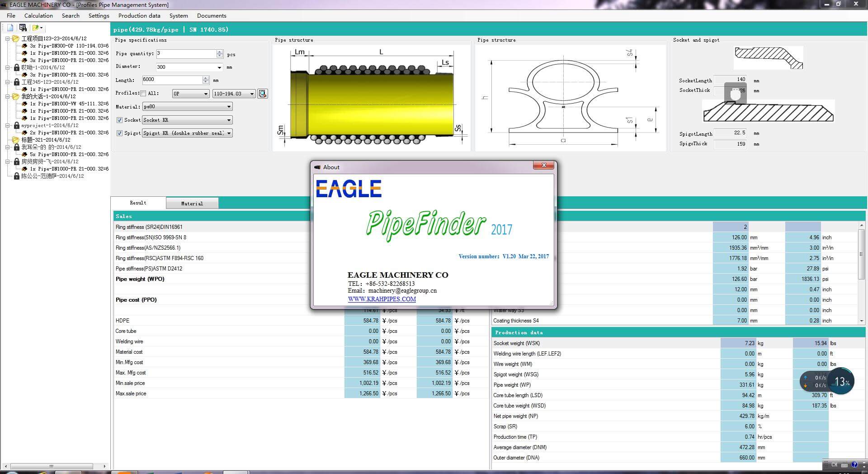Viewport: 868px width, 474px height.
Task: Select the pipe icon beside 3x Pipe-DN300-OP
Action: coord(24,46)
